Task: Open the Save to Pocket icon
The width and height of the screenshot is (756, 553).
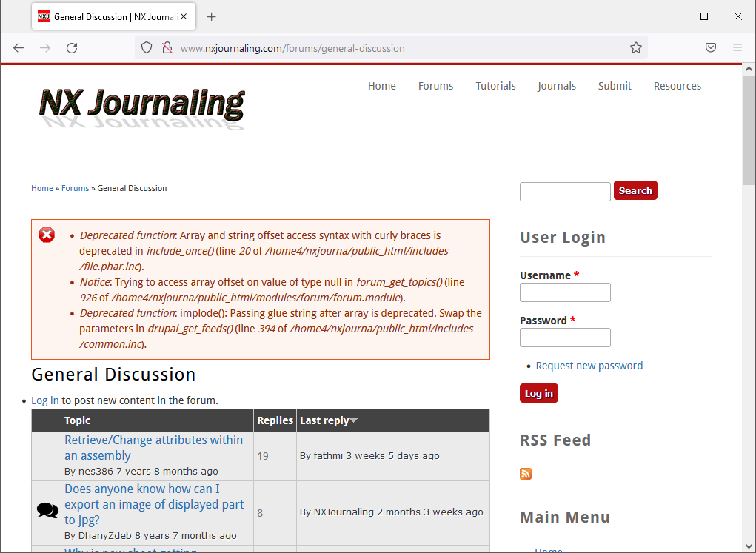Action: [711, 47]
